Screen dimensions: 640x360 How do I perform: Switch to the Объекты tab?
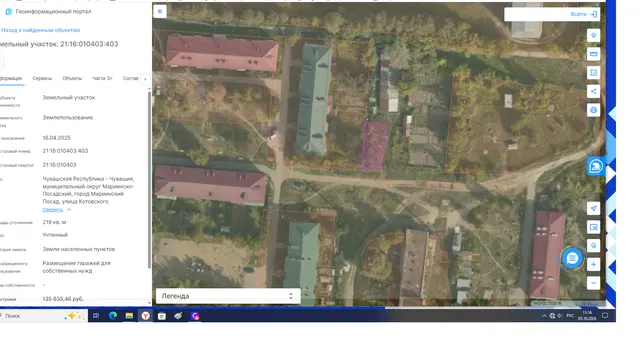[x=72, y=78]
